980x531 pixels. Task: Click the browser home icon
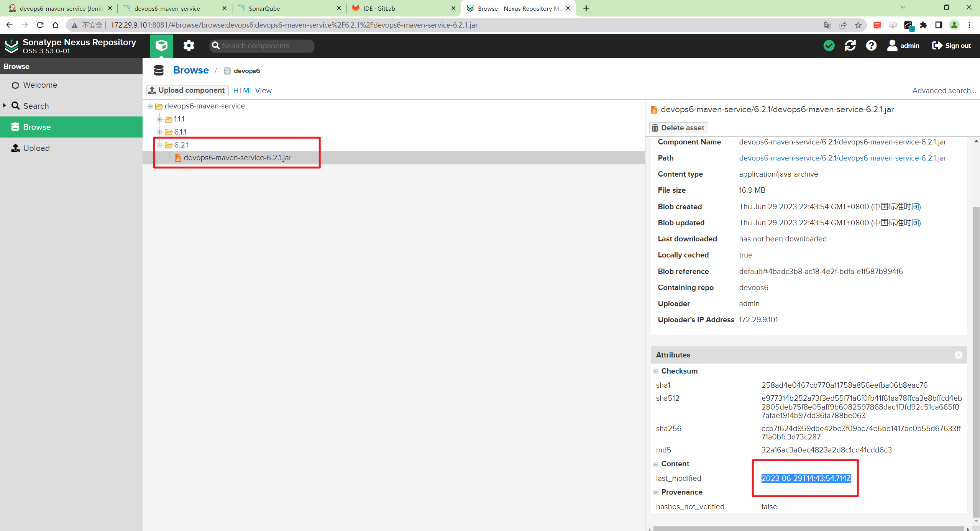[56, 25]
